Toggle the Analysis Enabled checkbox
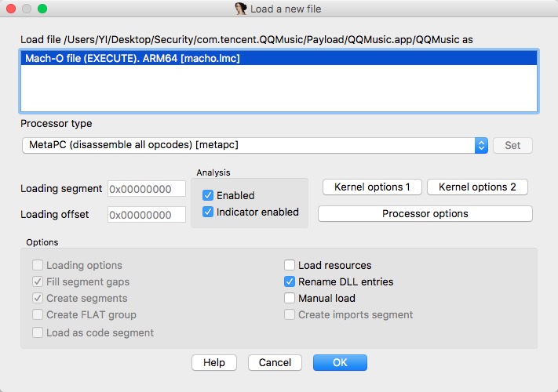The width and height of the screenshot is (558, 392). point(209,195)
